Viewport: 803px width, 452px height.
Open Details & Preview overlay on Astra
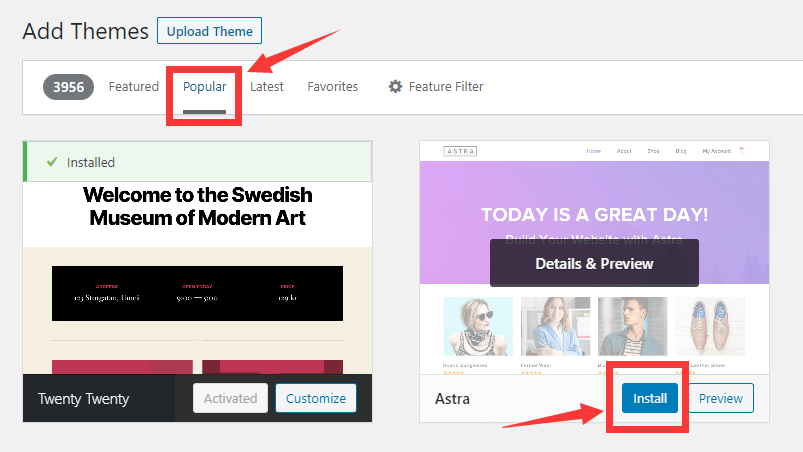594,264
